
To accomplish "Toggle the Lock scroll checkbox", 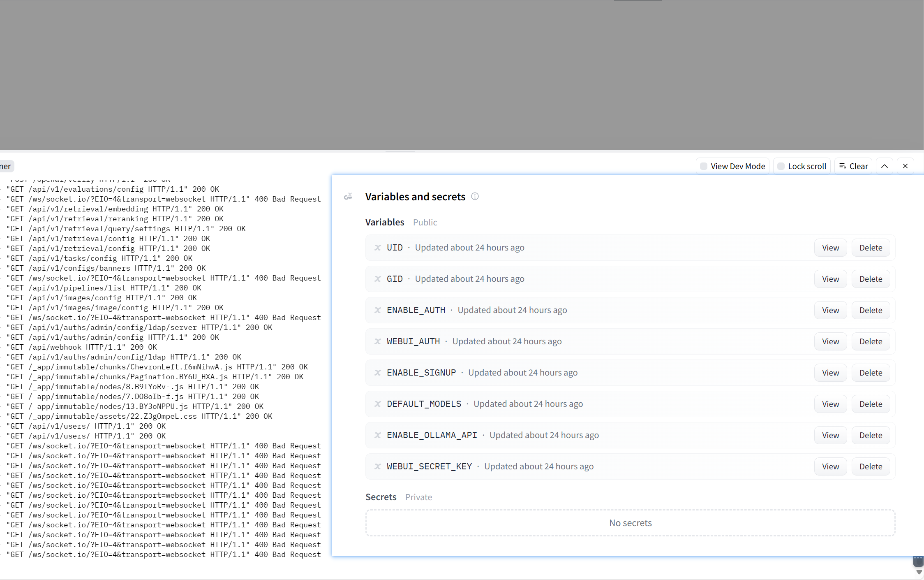I will point(781,166).
